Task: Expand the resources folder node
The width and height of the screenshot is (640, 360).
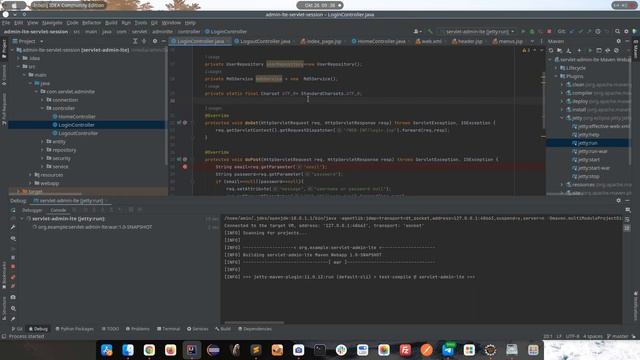Action: pyautogui.click(x=30, y=175)
